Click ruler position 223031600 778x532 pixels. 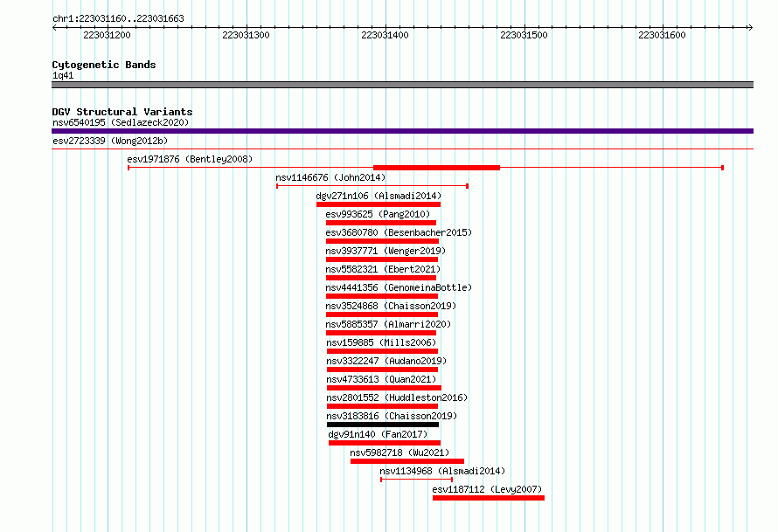pyautogui.click(x=662, y=35)
